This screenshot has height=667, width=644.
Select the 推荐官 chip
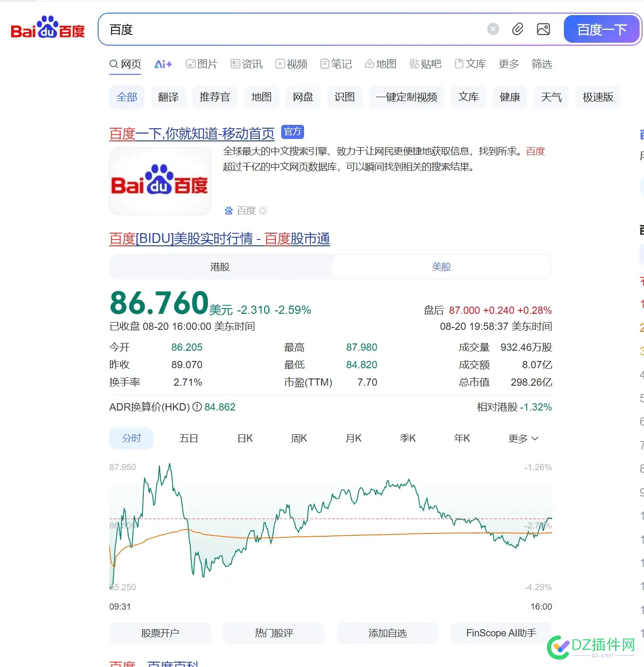pyautogui.click(x=214, y=97)
